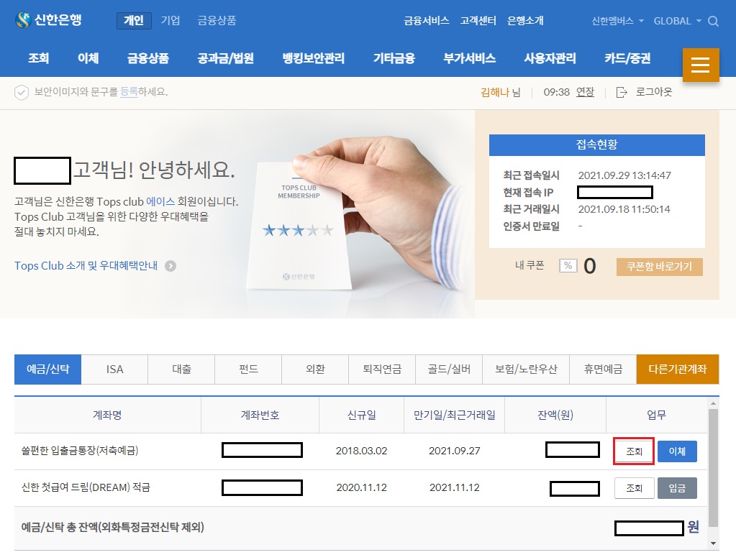Select the 골드/실버 tab
The height and width of the screenshot is (560, 736).
point(449,369)
